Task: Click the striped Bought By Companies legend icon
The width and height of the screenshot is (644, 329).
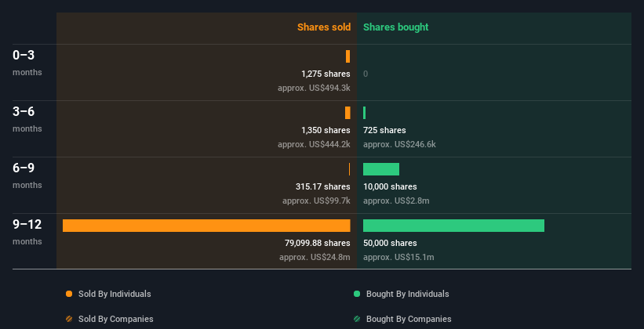Action: (x=357, y=319)
